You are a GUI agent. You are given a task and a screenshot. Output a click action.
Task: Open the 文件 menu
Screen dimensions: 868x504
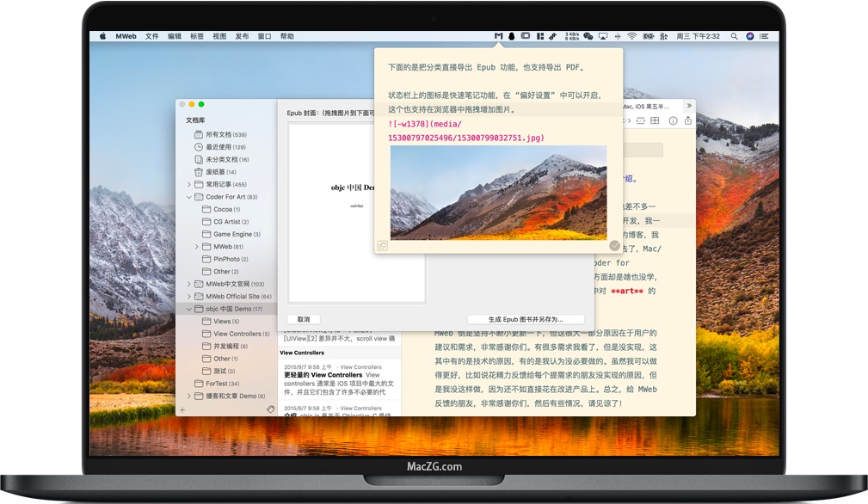[151, 36]
